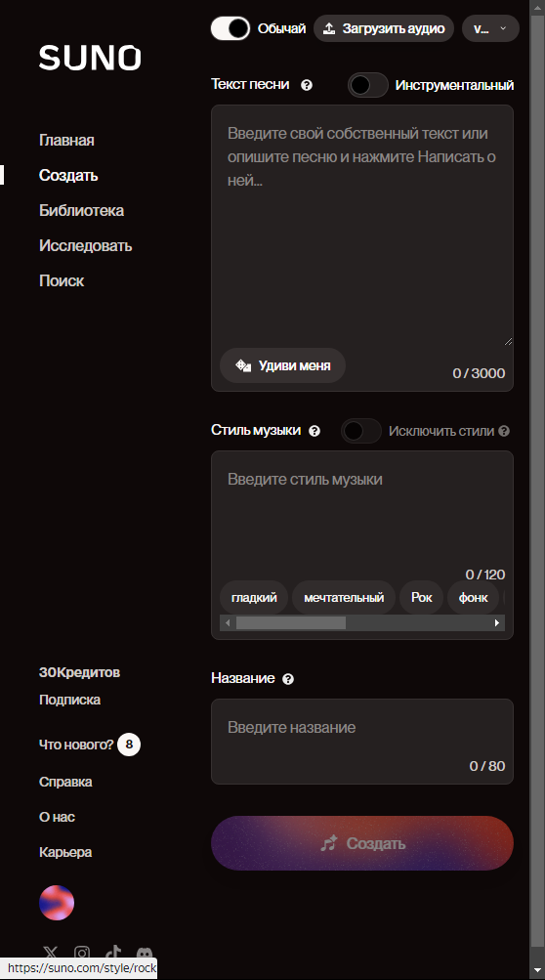Click Удиви меня button
Viewport: 545px width, 980px height.
coord(282,365)
